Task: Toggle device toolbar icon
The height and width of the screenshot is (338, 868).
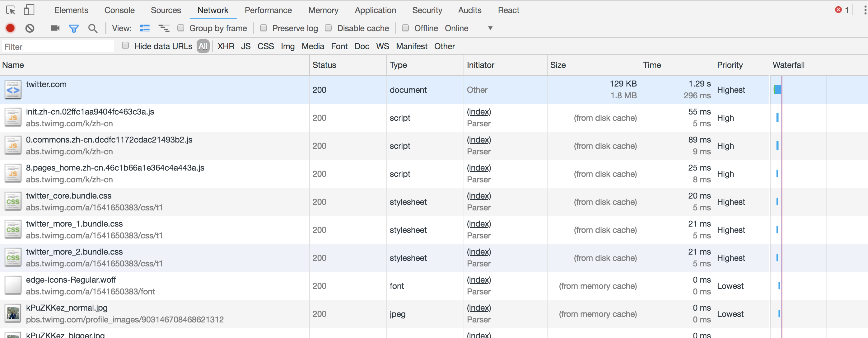Action: click(29, 10)
